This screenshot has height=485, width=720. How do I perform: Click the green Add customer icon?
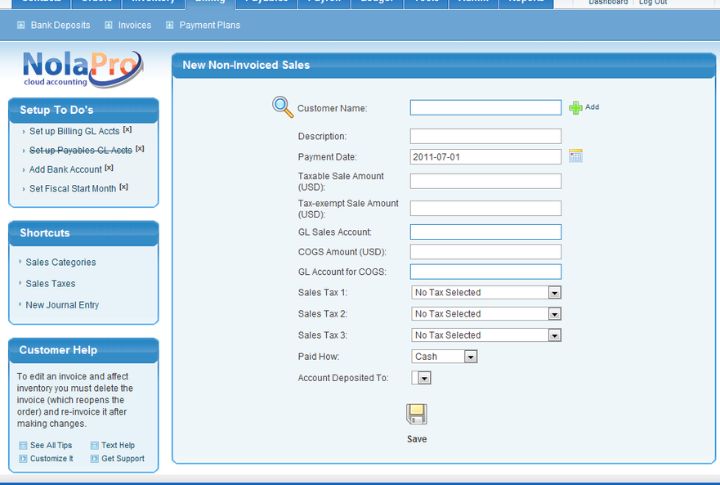coord(576,108)
